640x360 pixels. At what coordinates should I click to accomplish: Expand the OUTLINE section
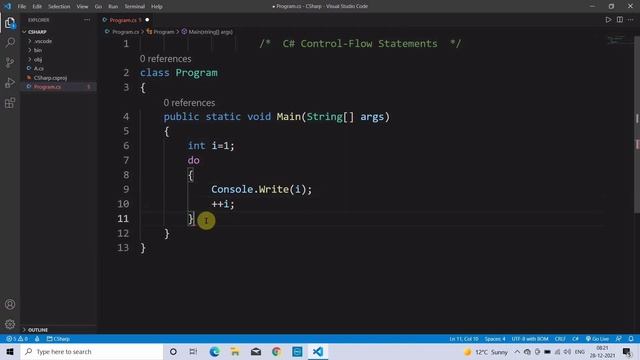tap(38, 330)
